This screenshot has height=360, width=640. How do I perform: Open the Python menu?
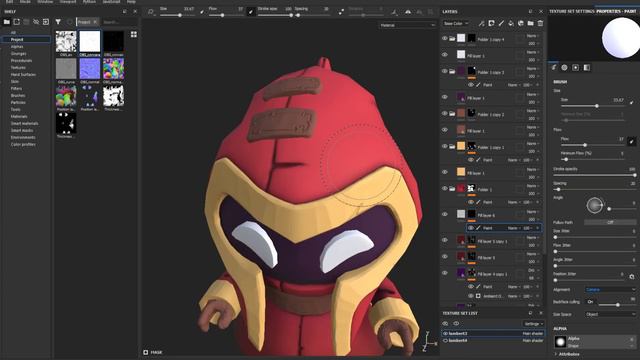[x=89, y=2]
